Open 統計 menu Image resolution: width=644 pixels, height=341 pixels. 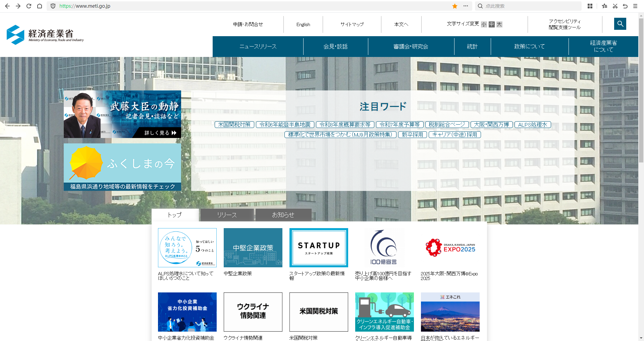point(472,47)
